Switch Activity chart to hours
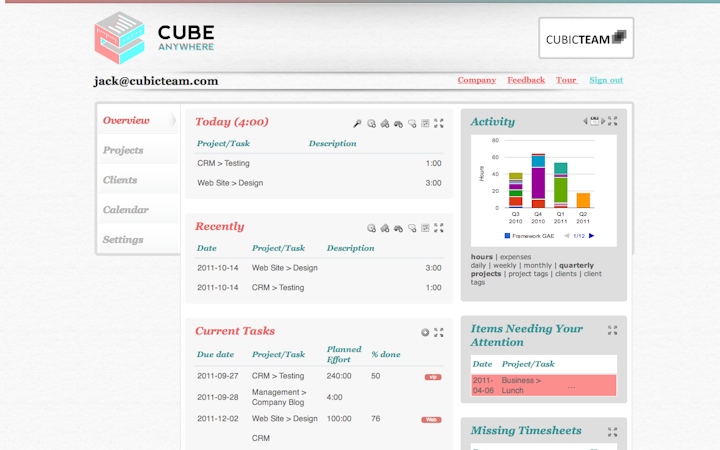The image size is (720, 450). (481, 257)
